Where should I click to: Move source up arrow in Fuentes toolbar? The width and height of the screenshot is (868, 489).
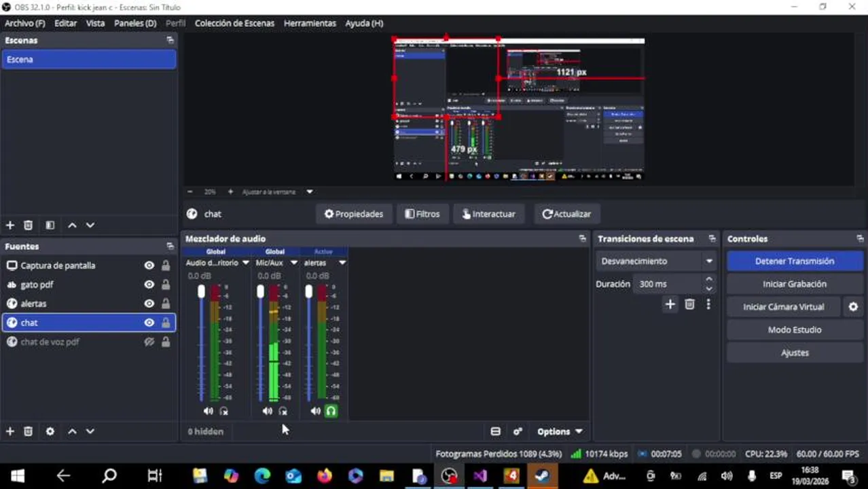[72, 431]
